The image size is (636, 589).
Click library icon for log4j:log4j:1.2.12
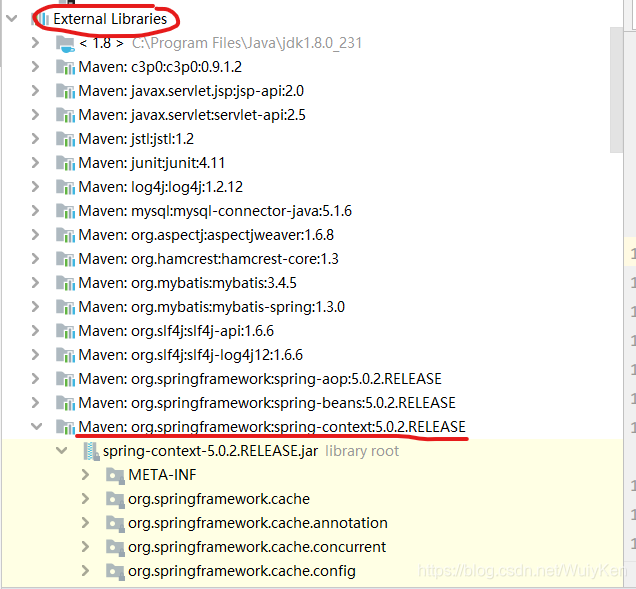(x=65, y=187)
